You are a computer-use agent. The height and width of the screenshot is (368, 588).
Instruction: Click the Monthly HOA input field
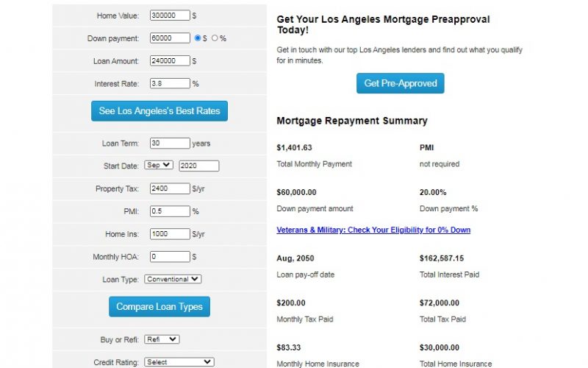tap(170, 256)
